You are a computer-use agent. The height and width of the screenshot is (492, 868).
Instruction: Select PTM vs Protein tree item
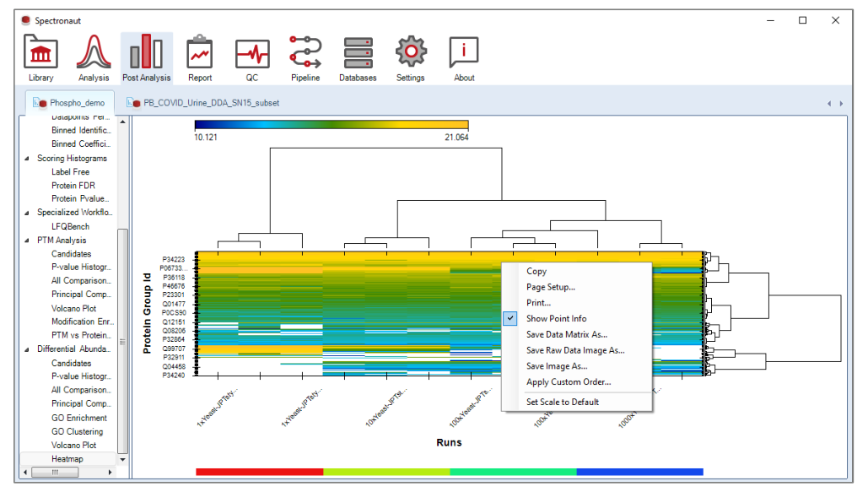(x=81, y=335)
